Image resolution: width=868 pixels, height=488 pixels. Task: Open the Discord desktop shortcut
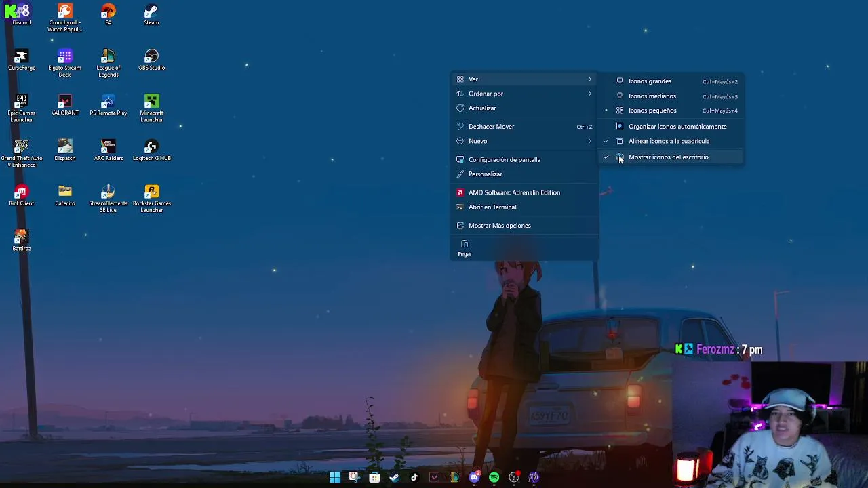[x=21, y=15]
